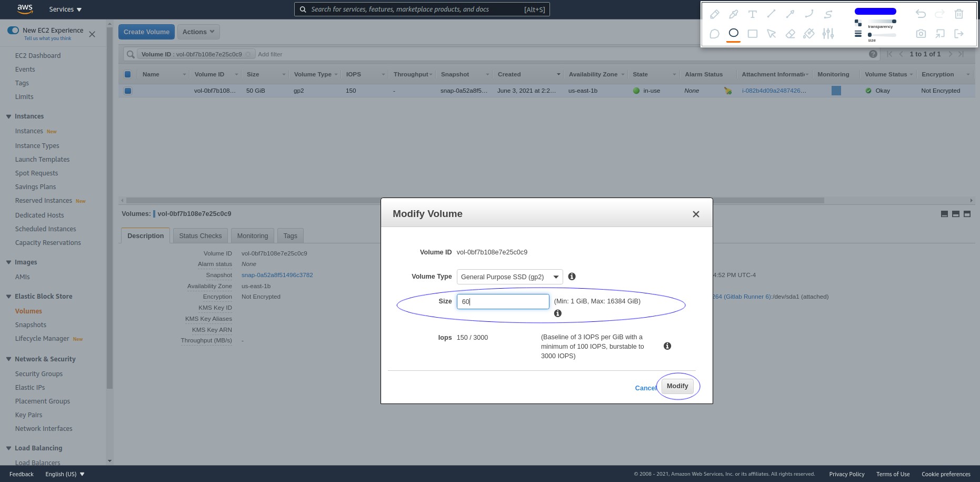Open the Created column sort dropdown

[x=558, y=74]
